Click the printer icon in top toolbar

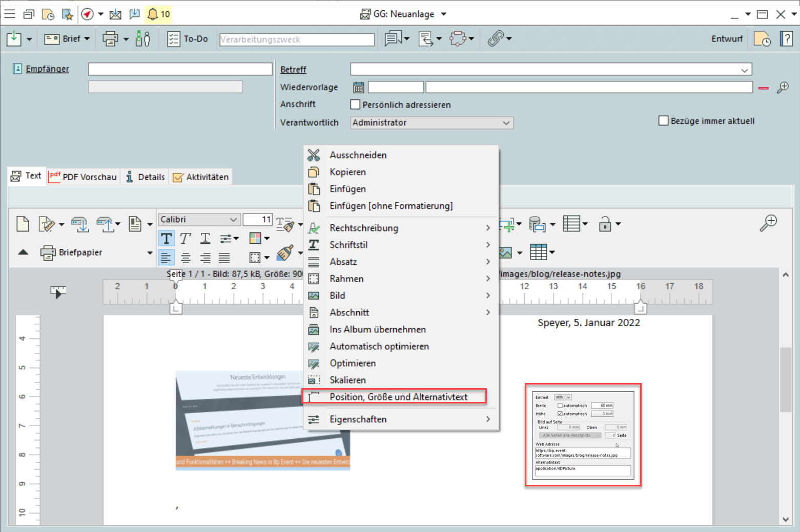tap(110, 39)
